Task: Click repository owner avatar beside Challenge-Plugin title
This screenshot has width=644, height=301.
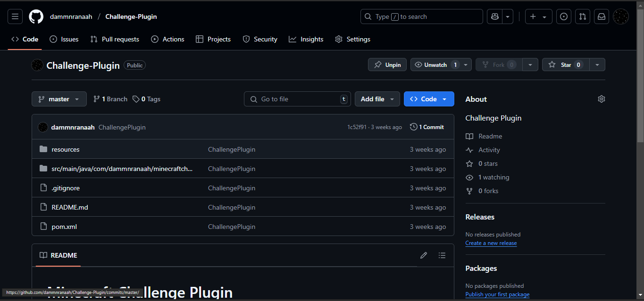Action: click(37, 65)
